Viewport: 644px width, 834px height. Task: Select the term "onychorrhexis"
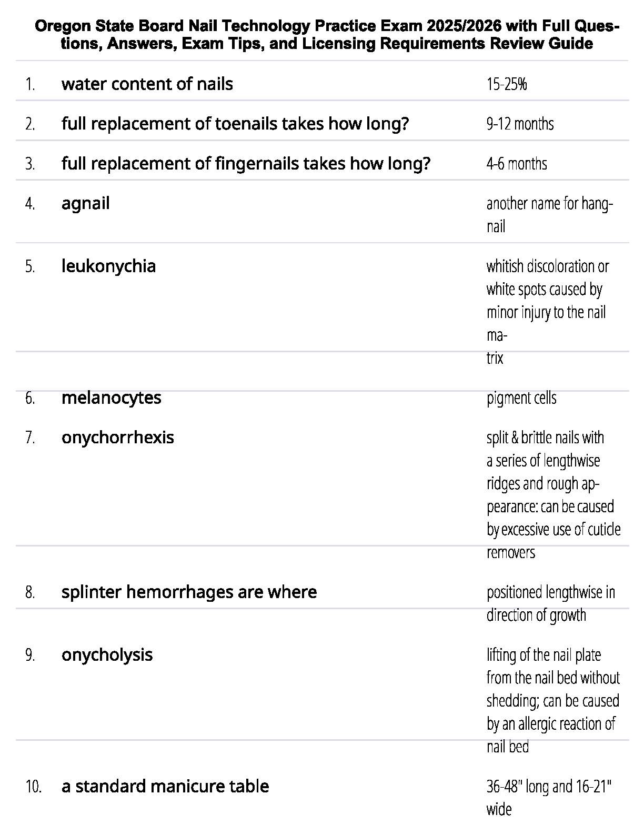click(117, 438)
